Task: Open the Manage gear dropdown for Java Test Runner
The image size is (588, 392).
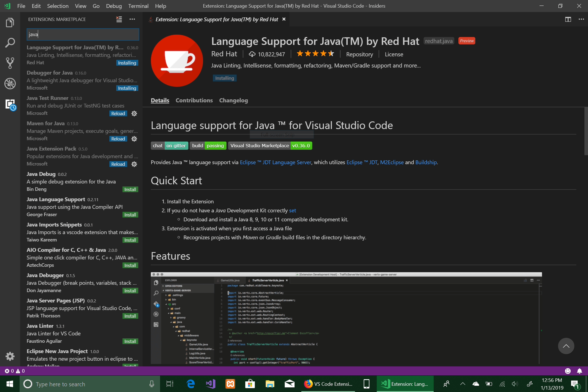Action: [134, 114]
